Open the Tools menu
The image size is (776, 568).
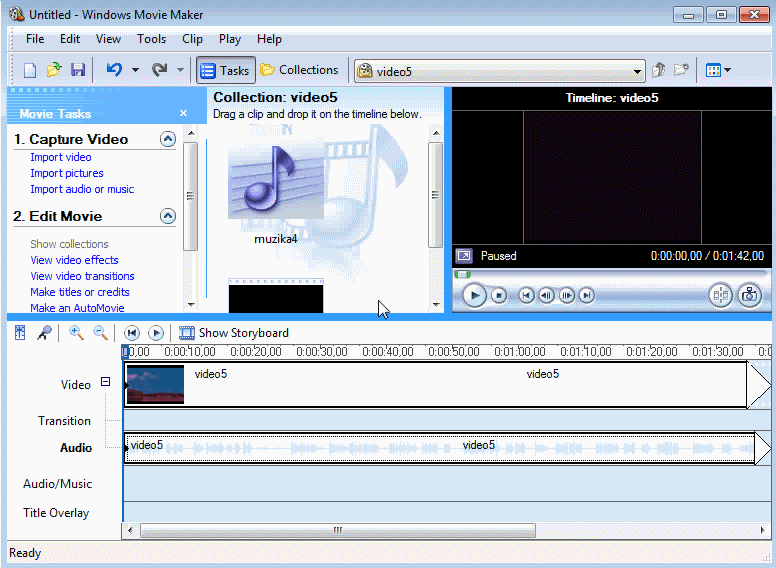coord(151,39)
